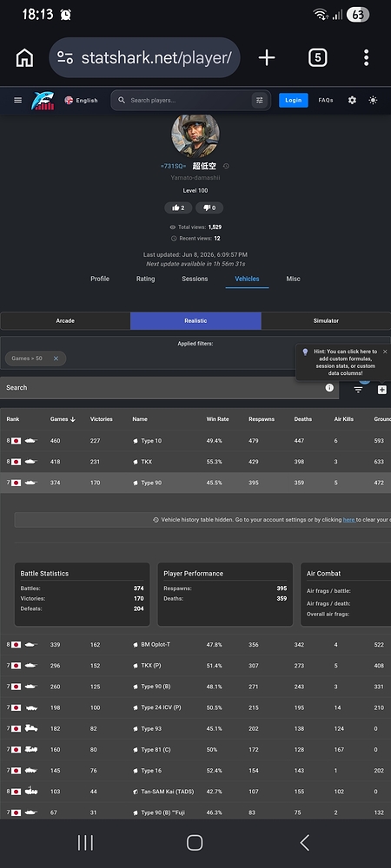391x868 pixels.
Task: Switch to the Rating tab
Action: [146, 279]
